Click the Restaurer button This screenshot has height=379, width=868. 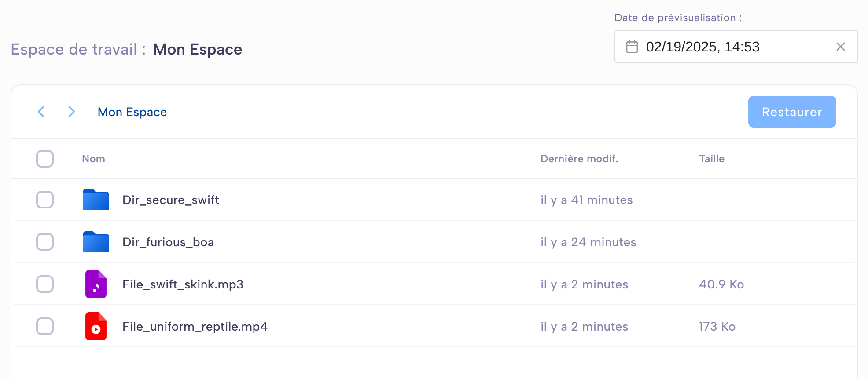click(792, 112)
